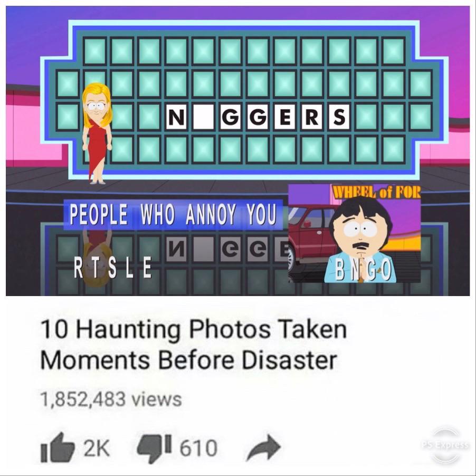Click the revealed 'S' tile on the board
The image size is (476, 476).
pos(339,117)
